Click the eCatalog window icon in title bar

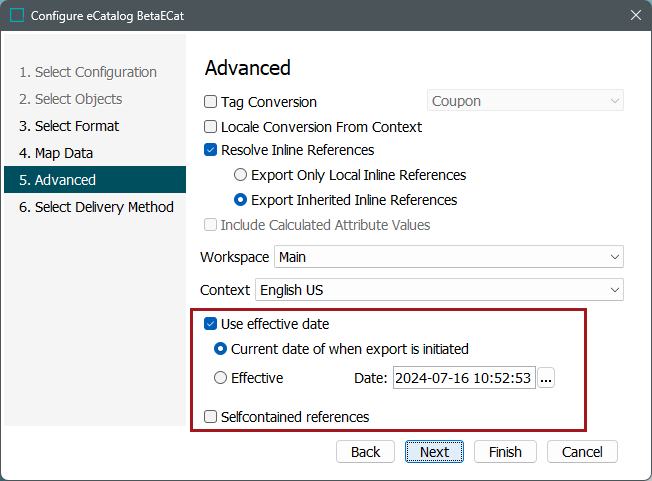click(17, 15)
